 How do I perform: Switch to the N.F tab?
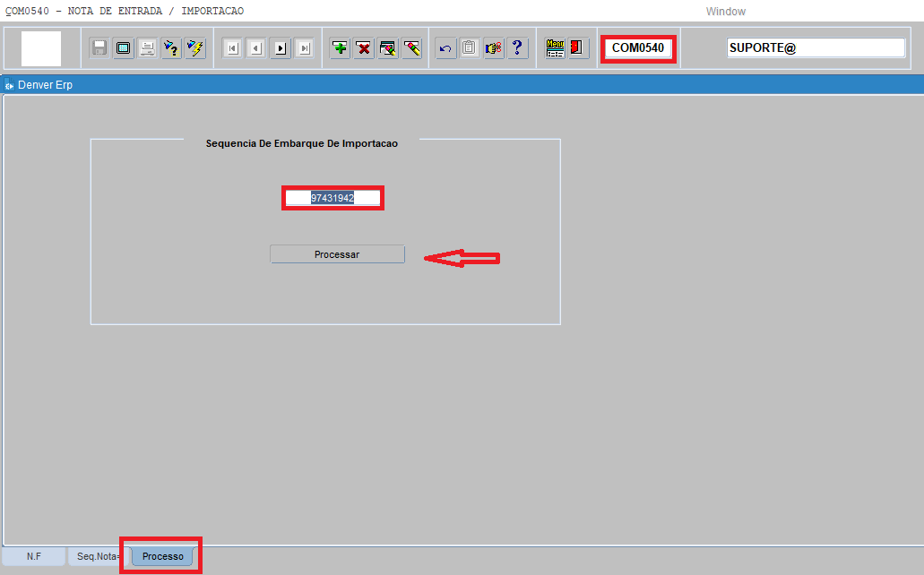tap(34, 556)
